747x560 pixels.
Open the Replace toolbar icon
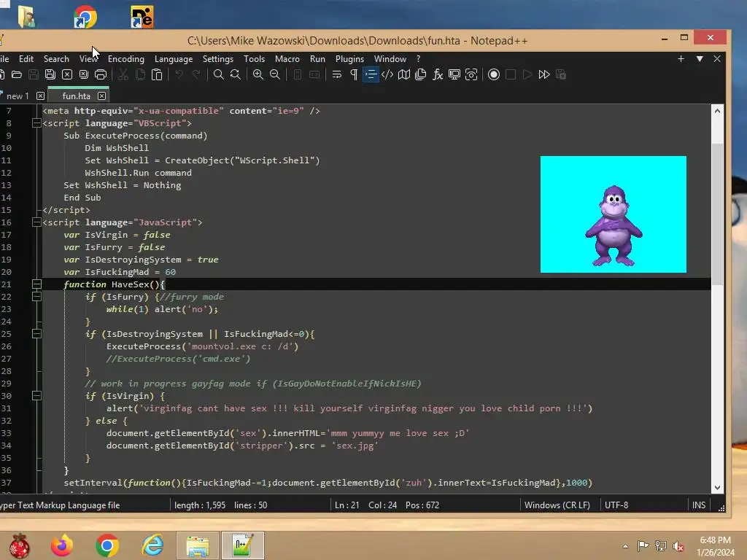click(x=236, y=75)
